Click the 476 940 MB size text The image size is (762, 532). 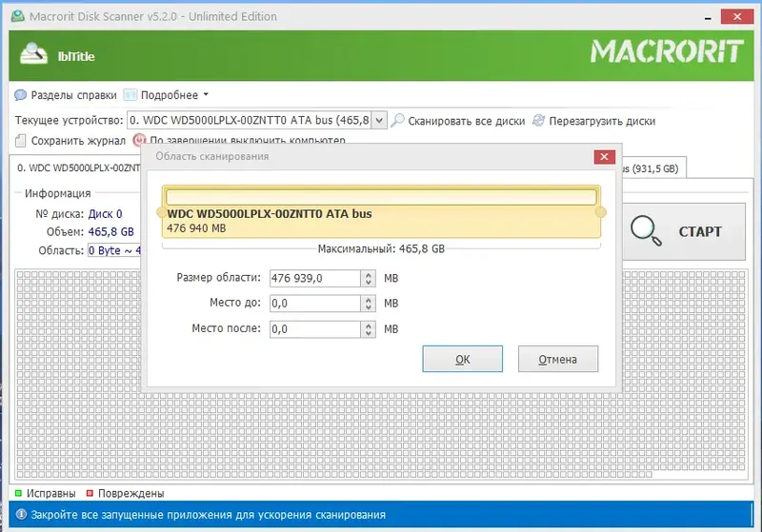(x=196, y=228)
